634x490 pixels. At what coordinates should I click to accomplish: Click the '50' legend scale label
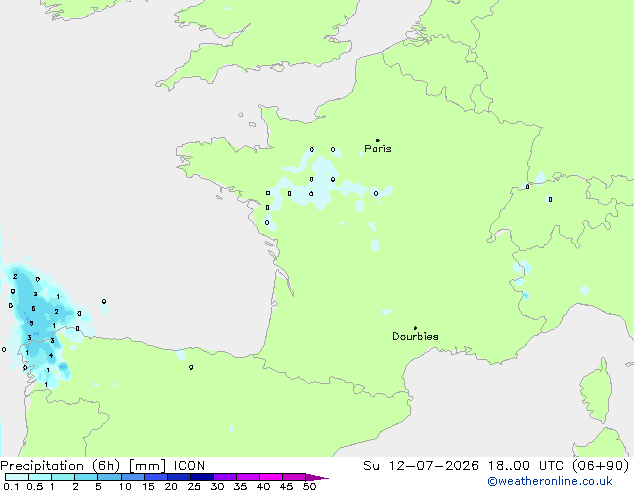pos(309,486)
